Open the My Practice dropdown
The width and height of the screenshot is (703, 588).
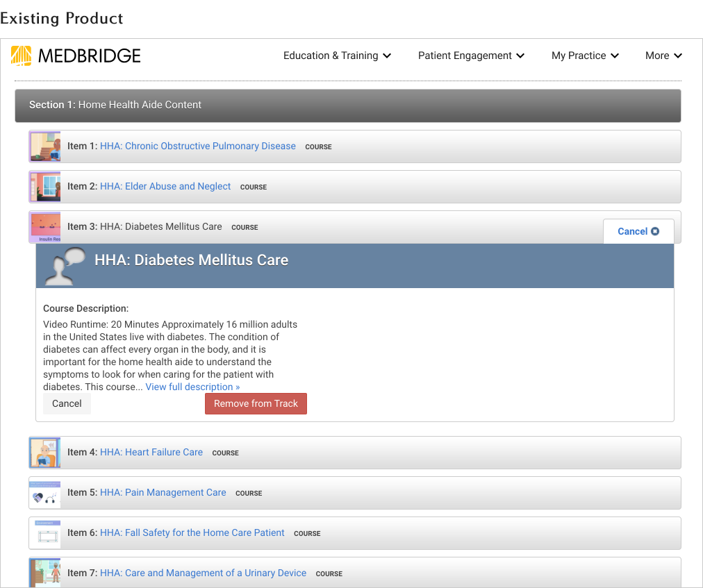pos(585,56)
